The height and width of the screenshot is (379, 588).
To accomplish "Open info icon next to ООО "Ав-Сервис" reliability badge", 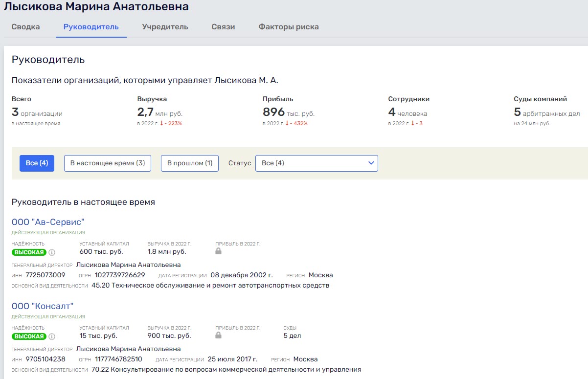I will [x=52, y=252].
